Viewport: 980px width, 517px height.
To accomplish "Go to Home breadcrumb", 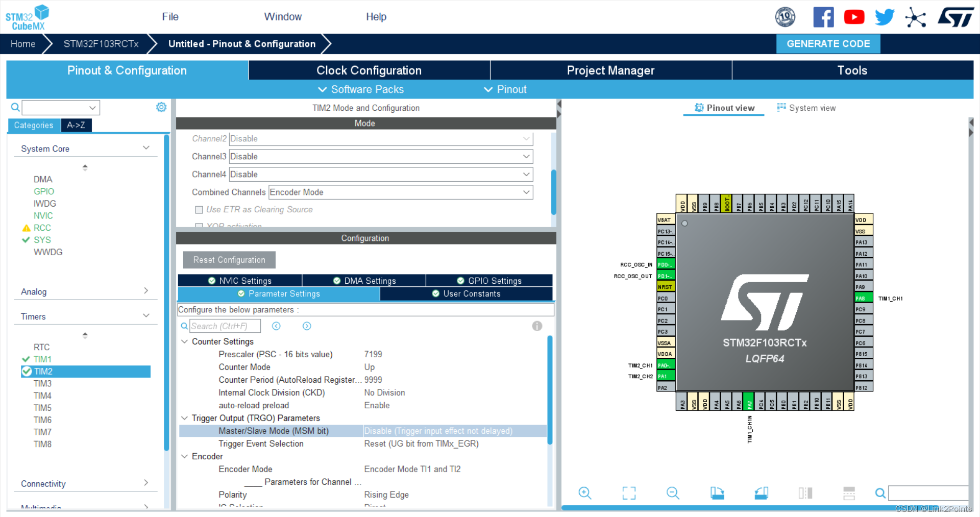I will [23, 44].
